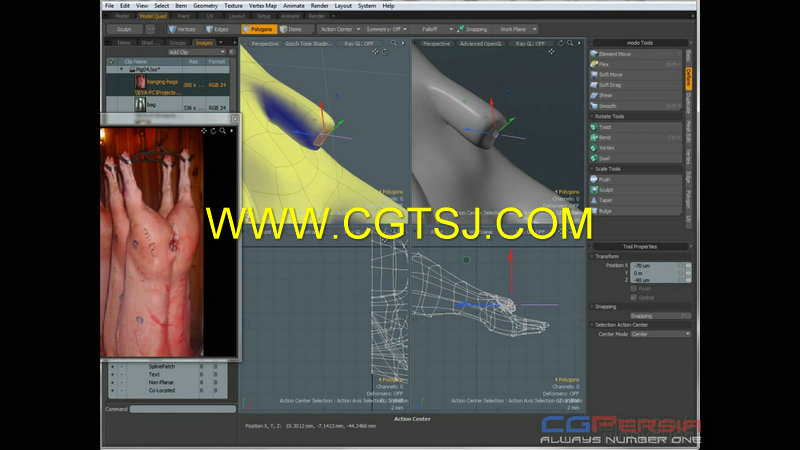Viewport: 800px width, 450px height.
Task: Click rotate icon in top-left perspective viewport
Action: click(385, 52)
